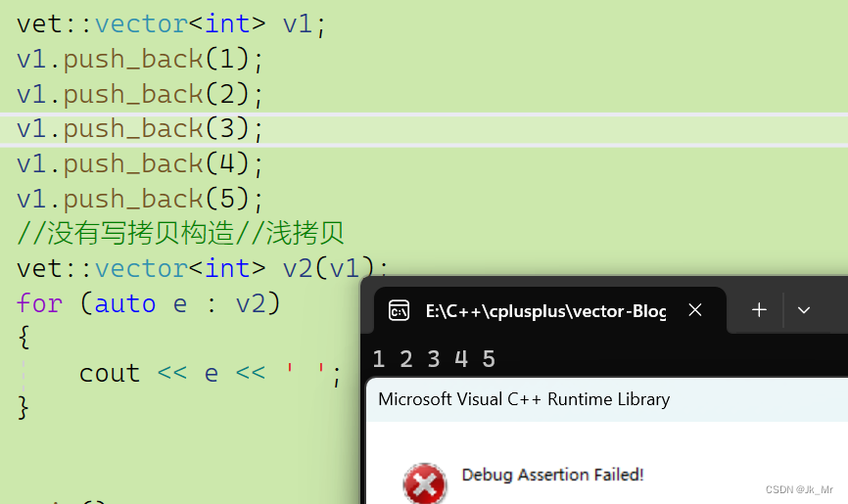Click the Microsoft Visual C++ Runtime Library title

[524, 399]
